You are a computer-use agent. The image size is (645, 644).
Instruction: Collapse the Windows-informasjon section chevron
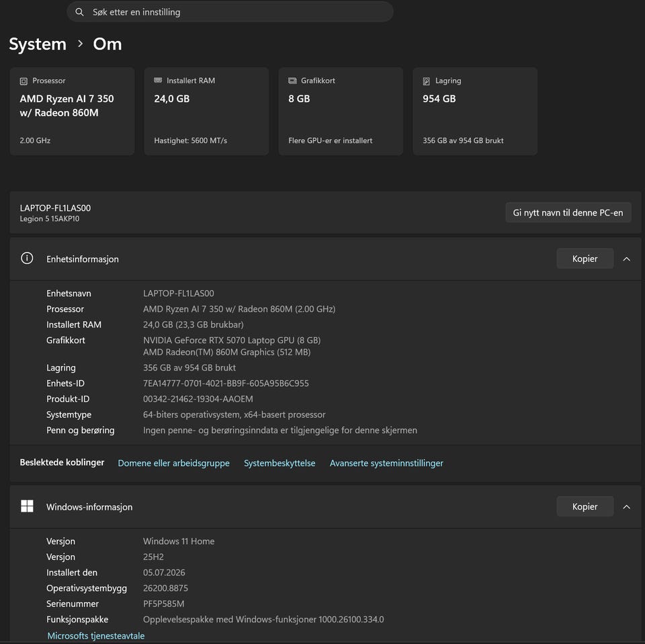(626, 506)
